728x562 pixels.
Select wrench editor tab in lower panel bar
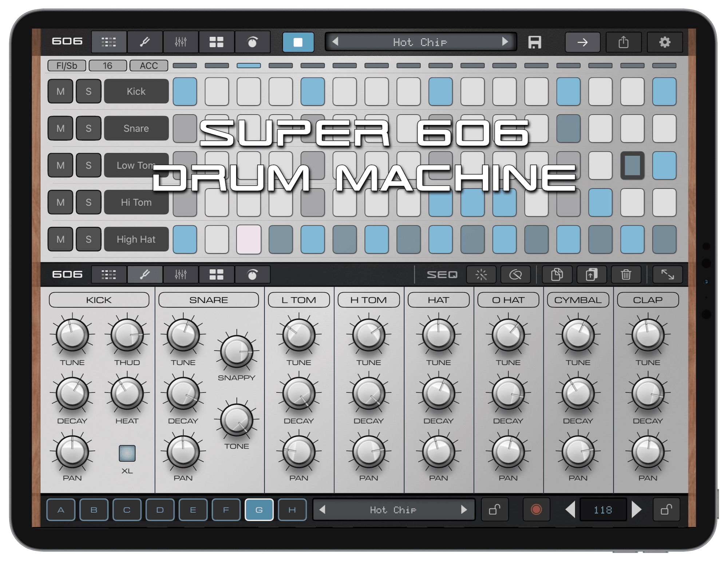[145, 275]
